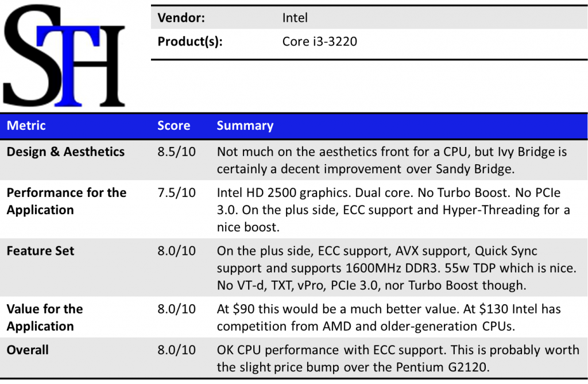Select the Performance for the Application metric
The width and height of the screenshot is (588, 384).
66,201
